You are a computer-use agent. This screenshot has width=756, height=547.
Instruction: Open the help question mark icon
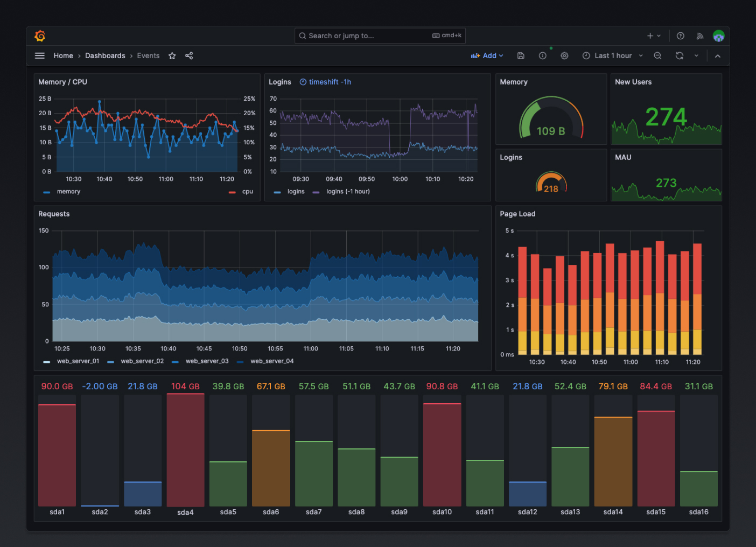pos(681,36)
